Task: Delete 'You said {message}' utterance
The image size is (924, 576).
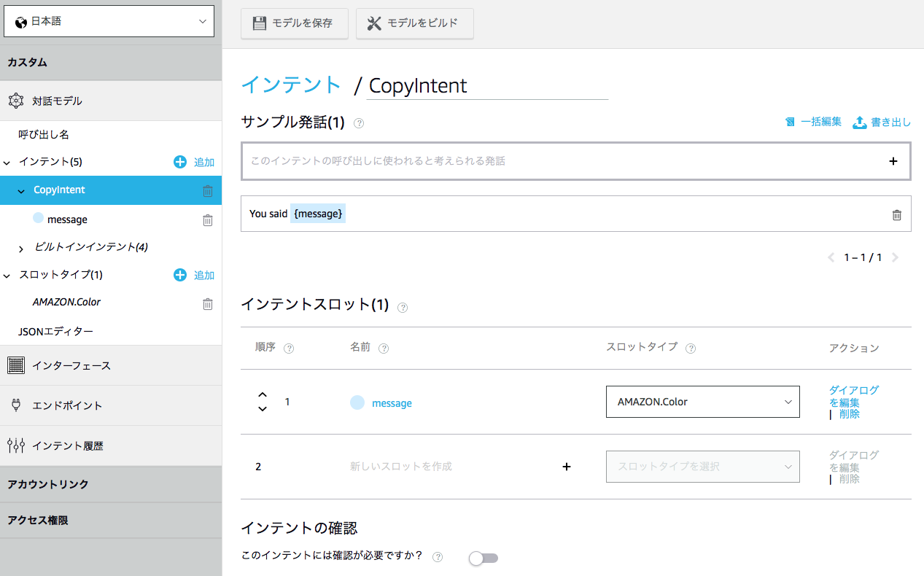Action: 897,214
